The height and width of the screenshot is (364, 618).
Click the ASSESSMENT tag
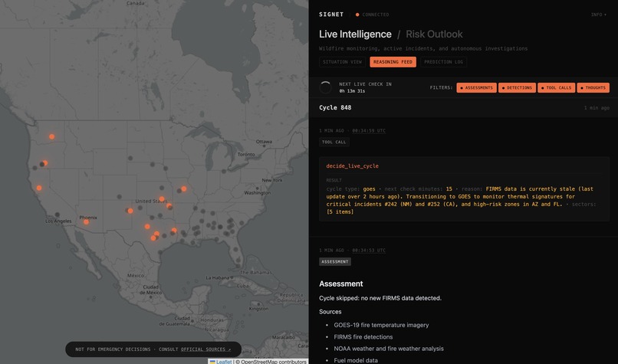click(x=334, y=262)
